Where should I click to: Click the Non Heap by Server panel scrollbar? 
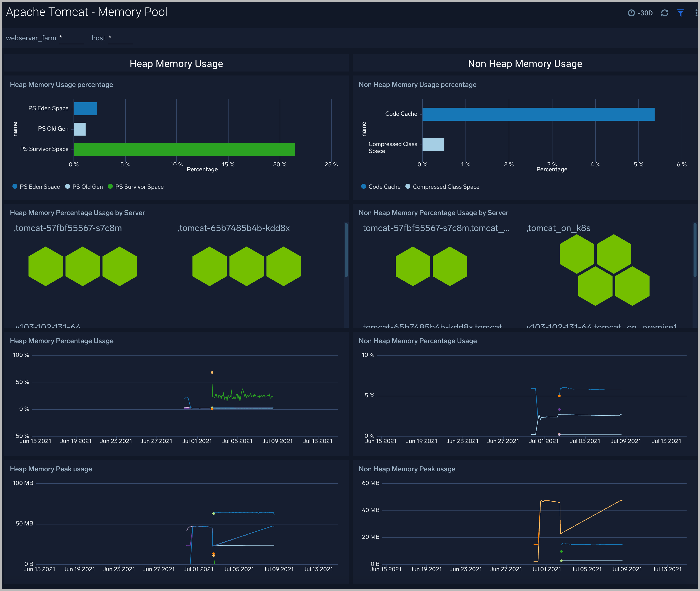(695, 250)
